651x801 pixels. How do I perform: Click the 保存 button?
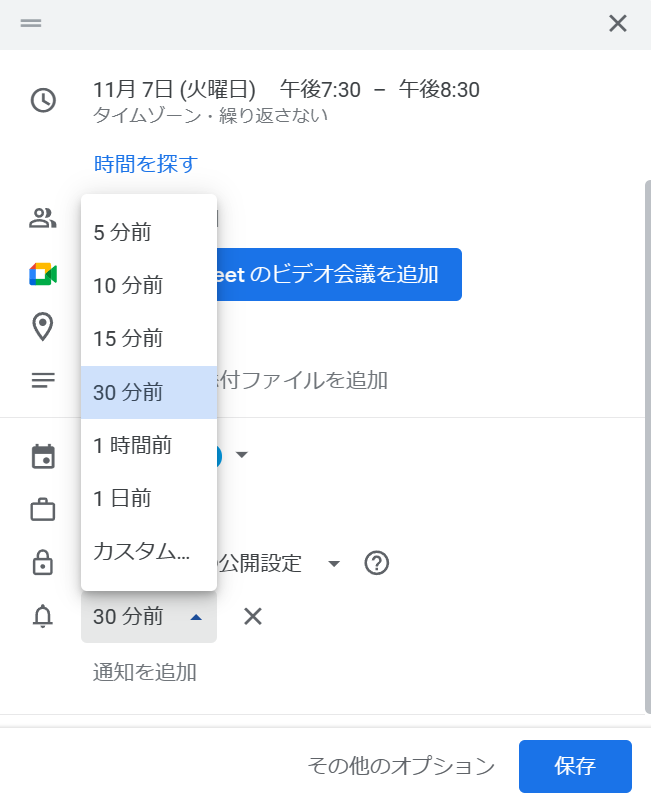575,767
